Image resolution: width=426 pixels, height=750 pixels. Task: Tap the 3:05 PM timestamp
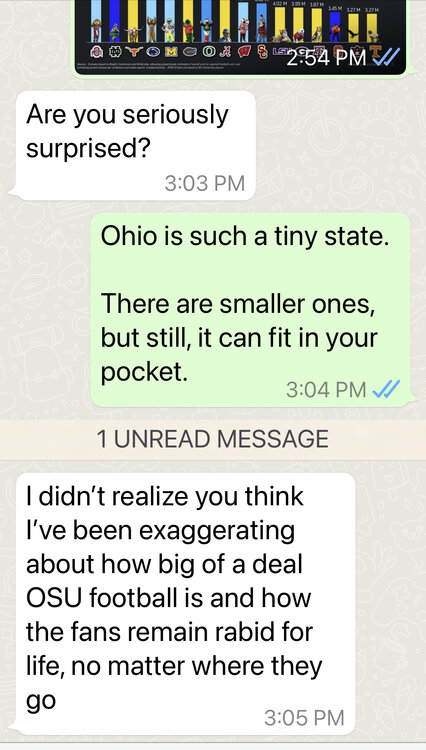[x=304, y=717]
